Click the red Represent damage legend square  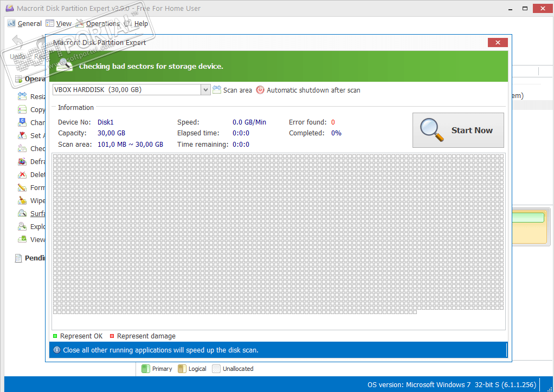pos(112,336)
